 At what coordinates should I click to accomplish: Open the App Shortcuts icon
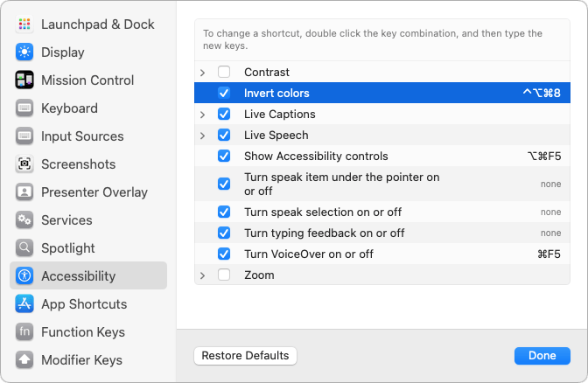click(24, 304)
